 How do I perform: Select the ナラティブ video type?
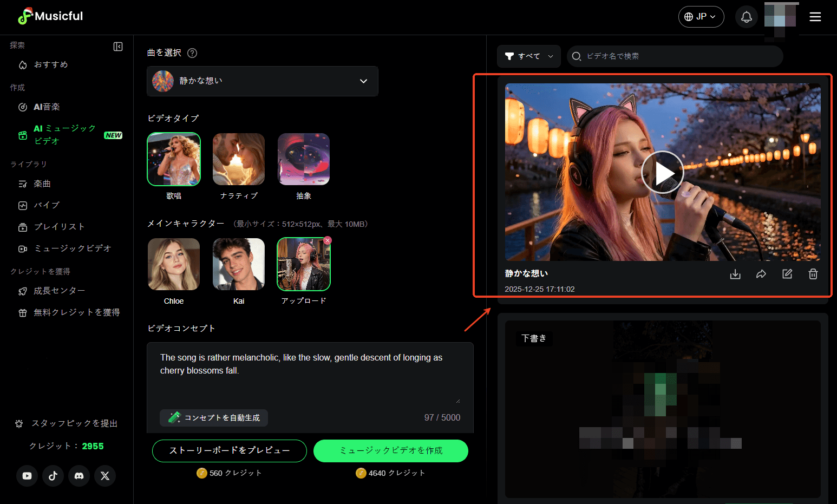pyautogui.click(x=239, y=160)
